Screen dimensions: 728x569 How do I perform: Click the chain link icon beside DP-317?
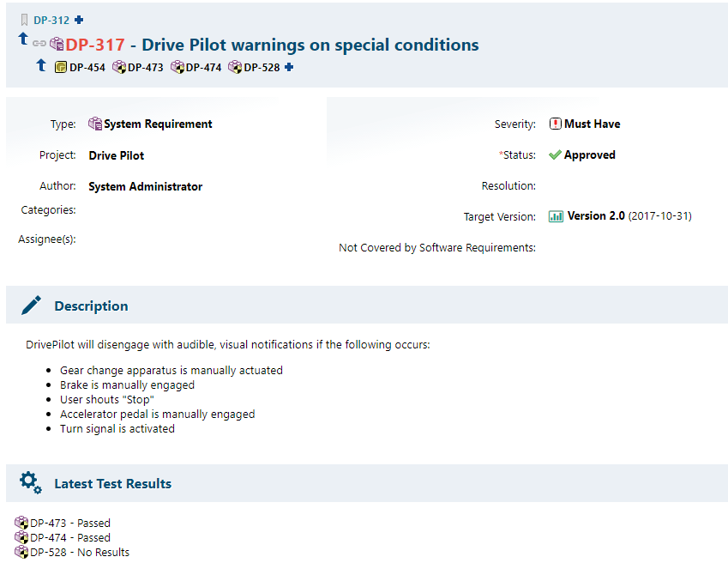point(39,43)
